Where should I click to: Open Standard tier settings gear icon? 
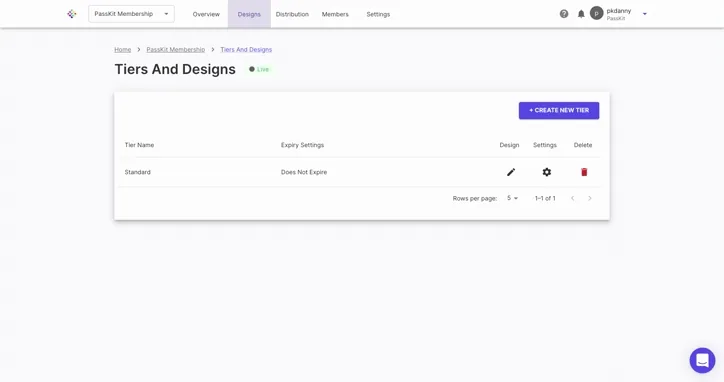[547, 172]
